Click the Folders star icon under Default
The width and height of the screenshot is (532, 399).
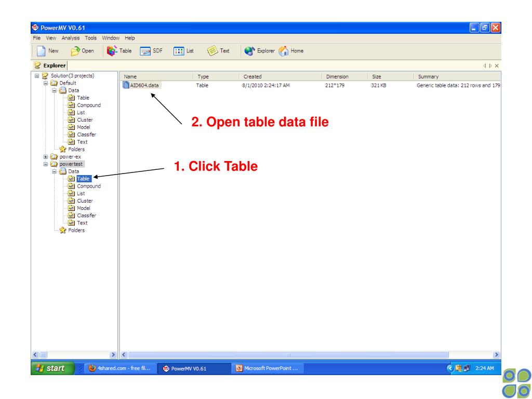[63, 149]
